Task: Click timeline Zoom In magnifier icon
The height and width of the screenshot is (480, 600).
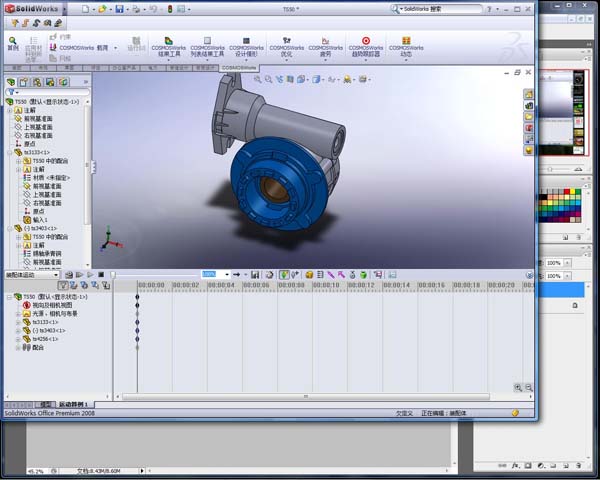Action: (518, 387)
